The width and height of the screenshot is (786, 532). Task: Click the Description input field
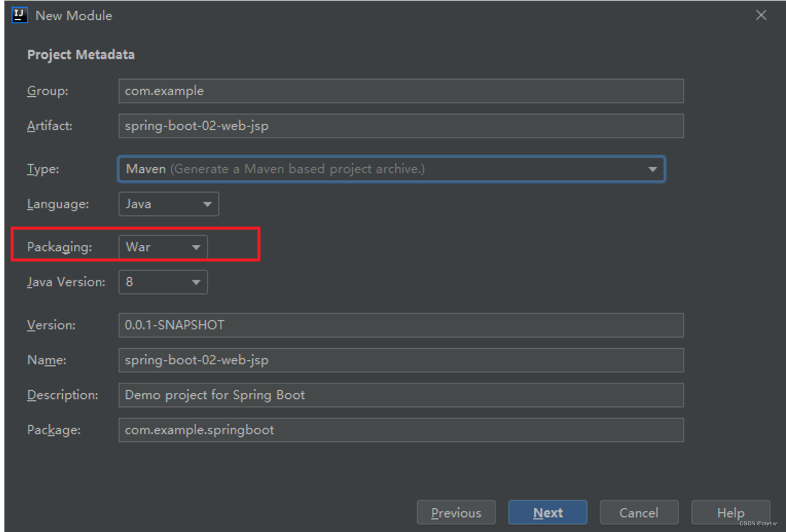401,395
